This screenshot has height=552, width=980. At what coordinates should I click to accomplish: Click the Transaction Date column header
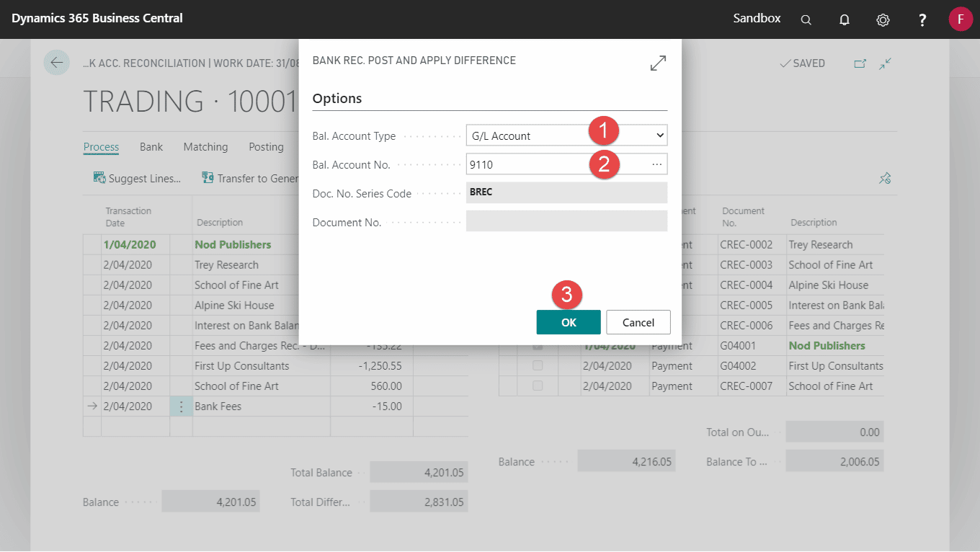tap(128, 217)
